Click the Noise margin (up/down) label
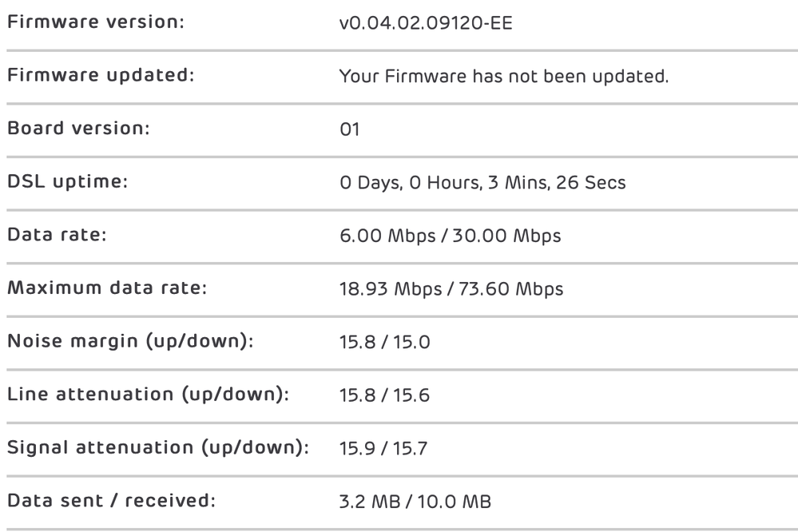The image size is (798, 532). [x=131, y=339]
